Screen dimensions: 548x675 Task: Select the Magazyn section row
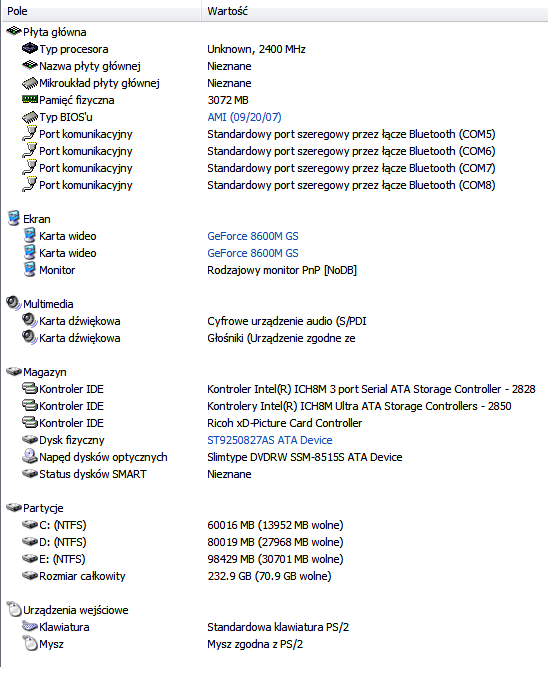click(275, 372)
